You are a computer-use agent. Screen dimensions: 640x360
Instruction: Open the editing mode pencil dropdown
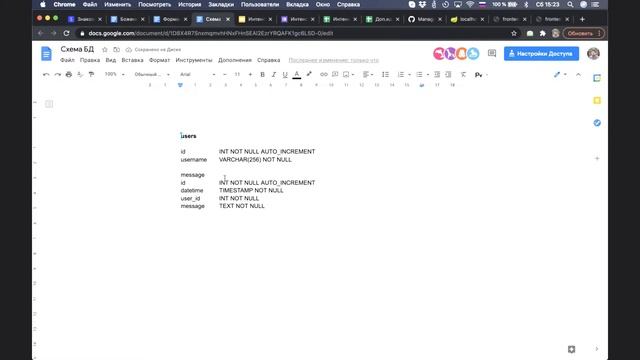coord(560,74)
